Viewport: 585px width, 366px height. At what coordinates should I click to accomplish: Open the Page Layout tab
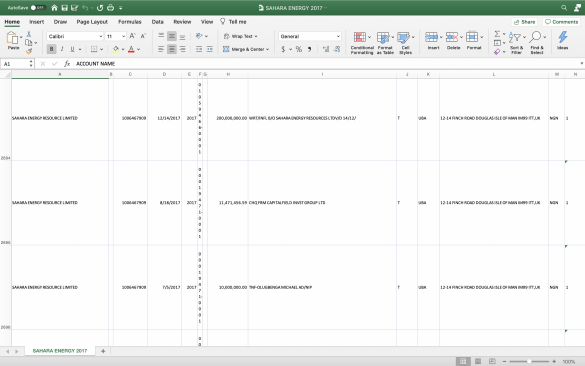(92, 22)
